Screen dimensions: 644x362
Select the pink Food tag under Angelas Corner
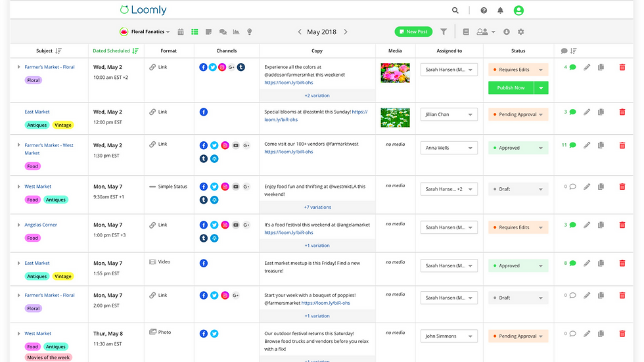(32, 238)
